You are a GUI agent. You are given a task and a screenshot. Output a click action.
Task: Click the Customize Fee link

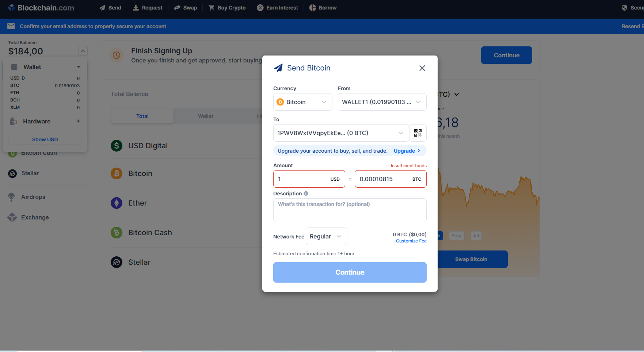tap(411, 241)
